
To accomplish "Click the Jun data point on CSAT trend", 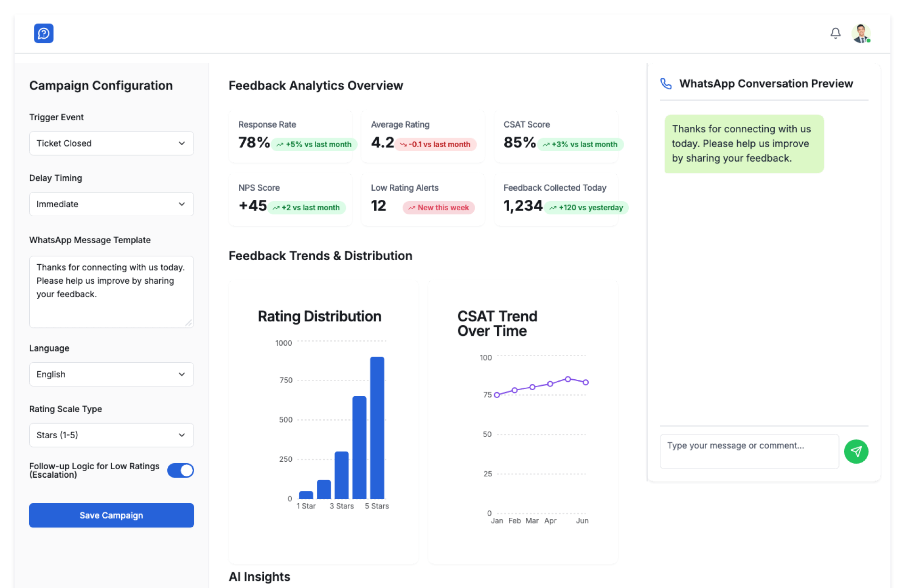I will [x=585, y=382].
